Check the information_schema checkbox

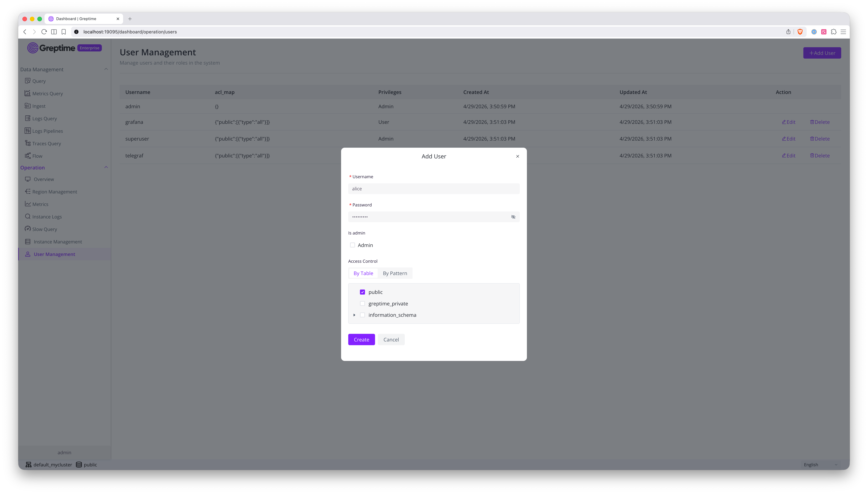362,315
